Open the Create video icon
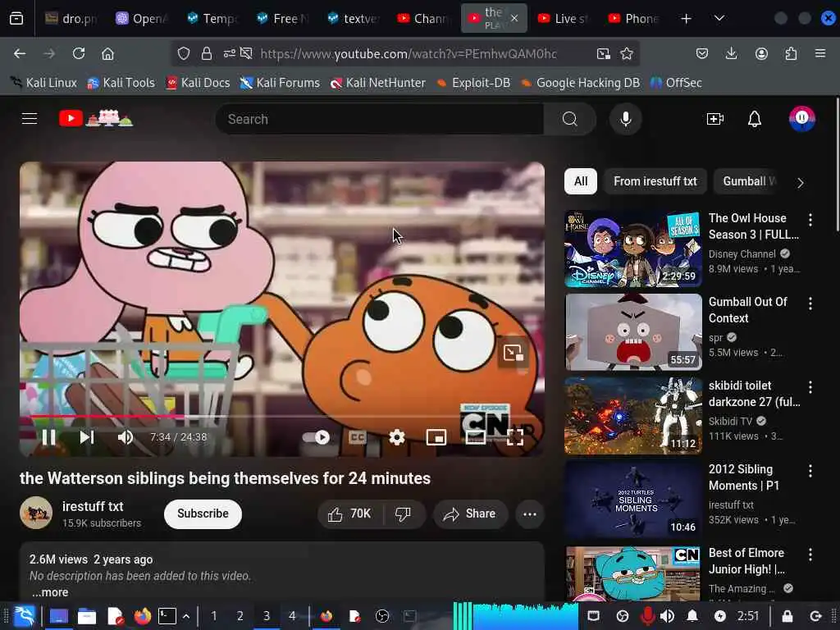This screenshot has height=630, width=840. [x=715, y=119]
